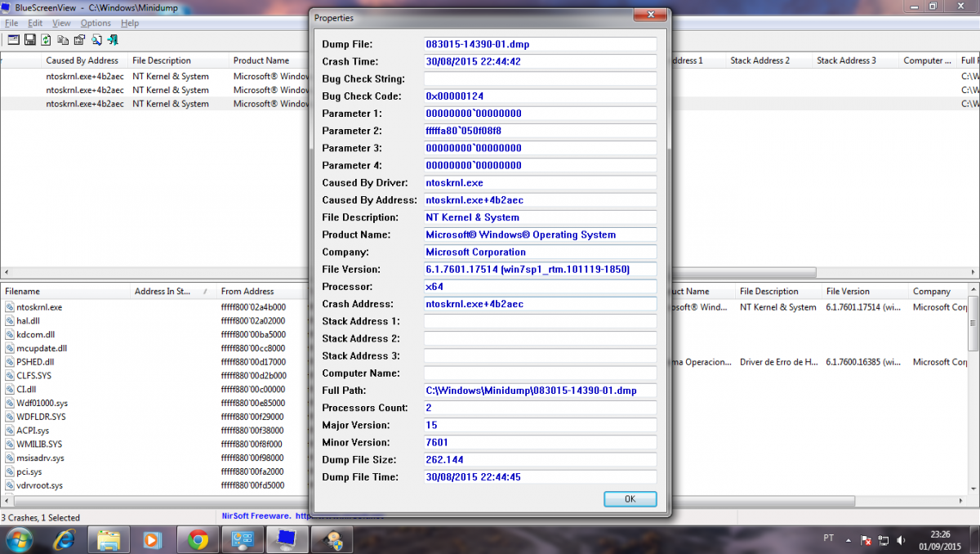Click the CLFS.SYS file icon
The width and height of the screenshot is (980, 554).
pyautogui.click(x=10, y=376)
